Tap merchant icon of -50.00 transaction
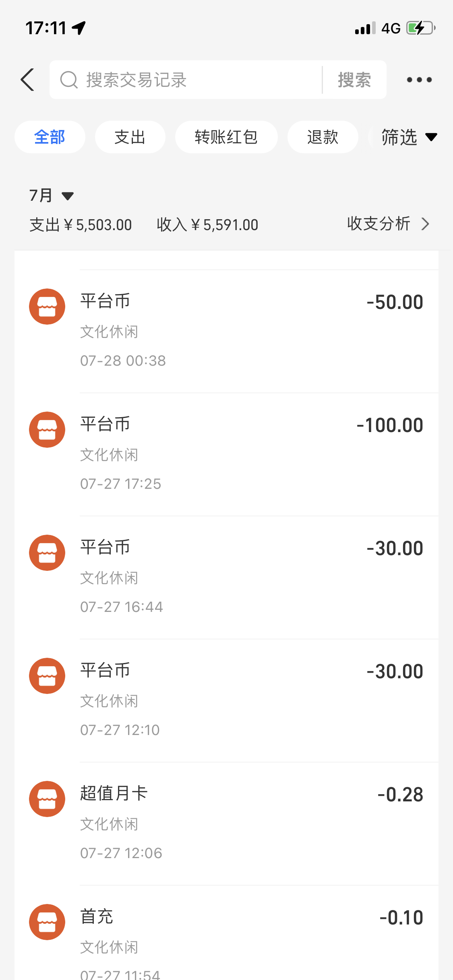Viewport: 453px width, 980px height. pos(47,307)
